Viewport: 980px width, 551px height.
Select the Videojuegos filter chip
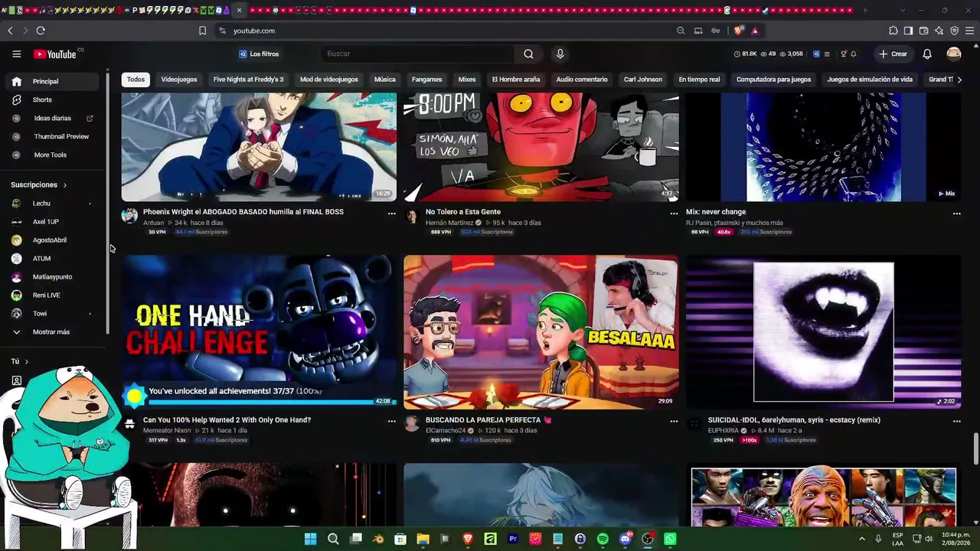[179, 80]
